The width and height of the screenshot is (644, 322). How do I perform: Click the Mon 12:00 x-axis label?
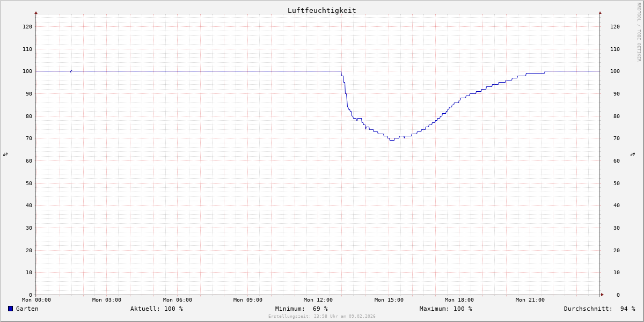click(318, 300)
